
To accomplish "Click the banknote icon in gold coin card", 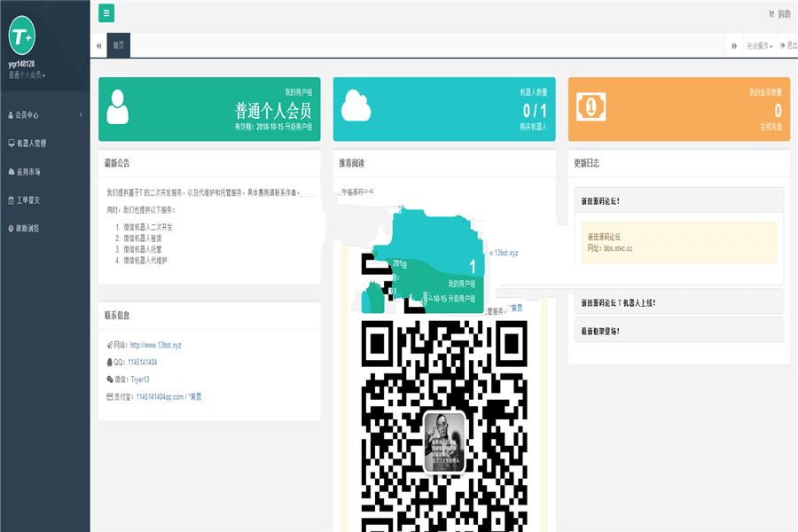I will [591, 107].
